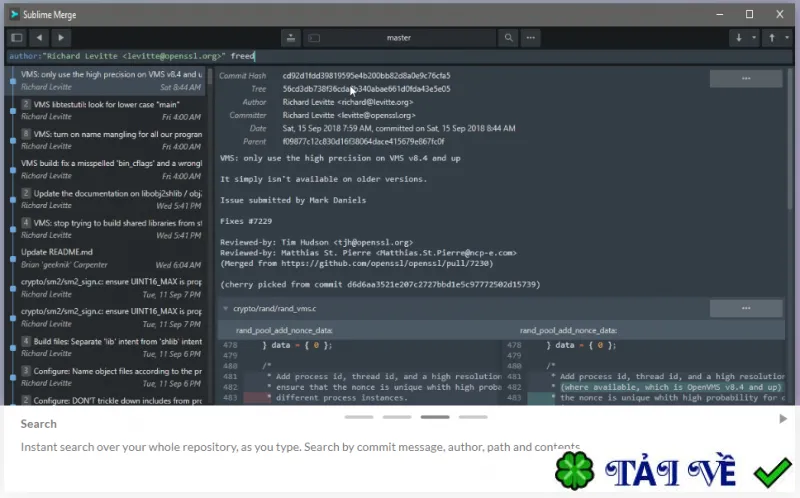Click the stash icon beside the branch name
Image resolution: width=800 pixels, height=498 pixels.
pyautogui.click(x=291, y=38)
